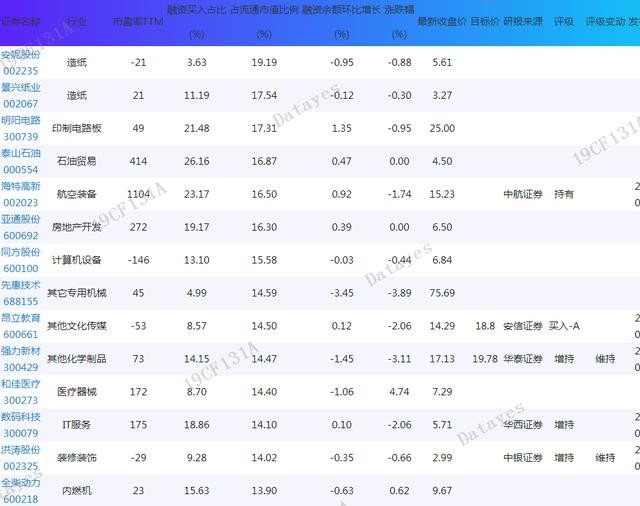Click the 最新收盘价 column header

441,21
